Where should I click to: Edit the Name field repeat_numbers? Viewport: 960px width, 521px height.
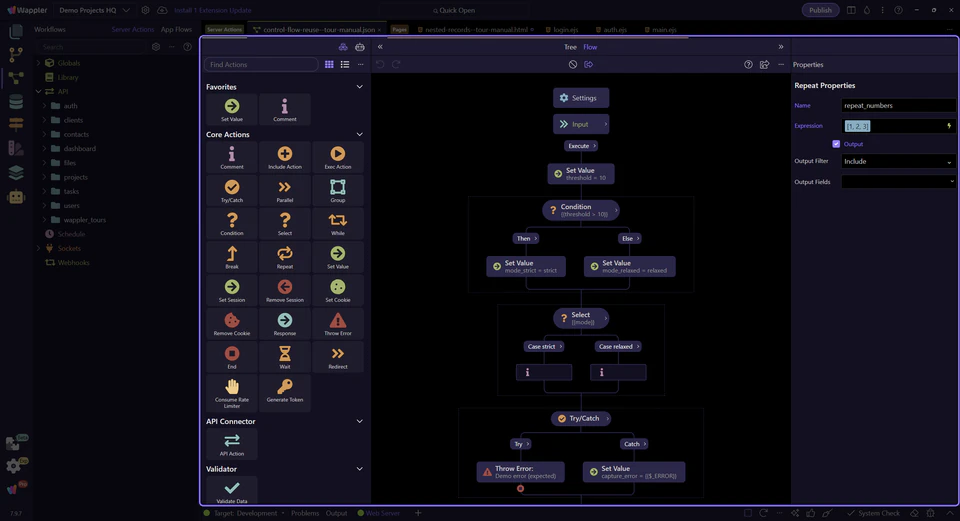pyautogui.click(x=898, y=105)
